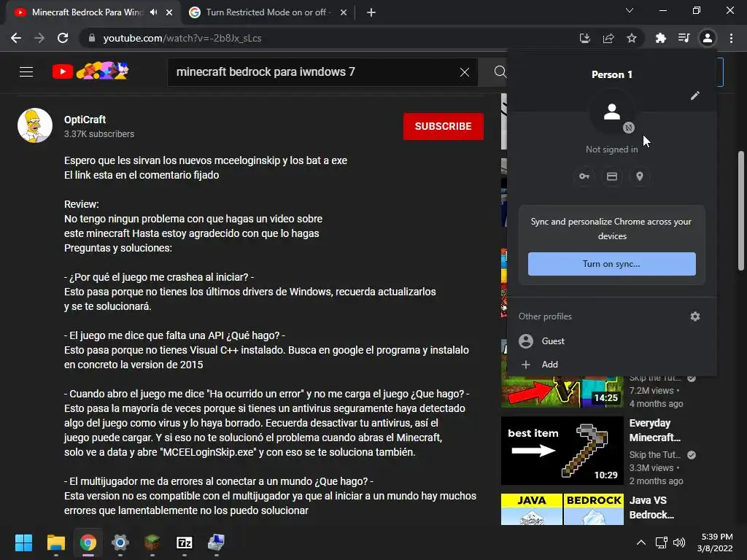Open network icon in system tray
The width and height of the screenshot is (747, 560).
pyautogui.click(x=661, y=542)
